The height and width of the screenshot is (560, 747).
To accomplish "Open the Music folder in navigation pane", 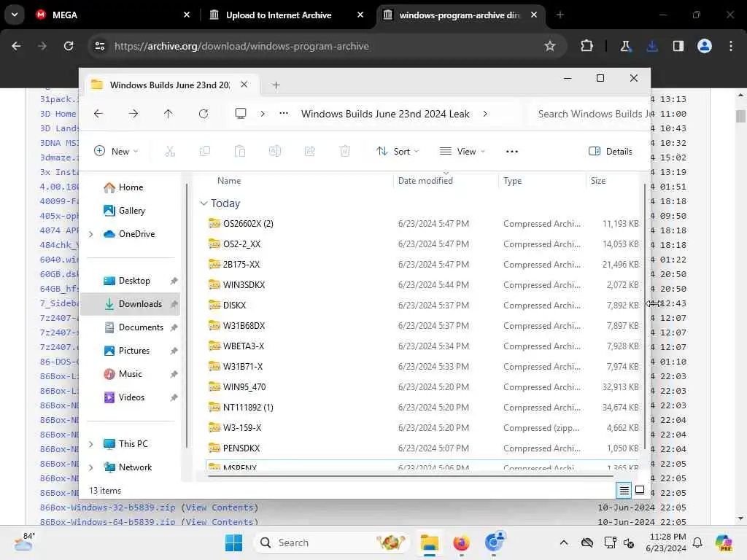I will pos(131,374).
